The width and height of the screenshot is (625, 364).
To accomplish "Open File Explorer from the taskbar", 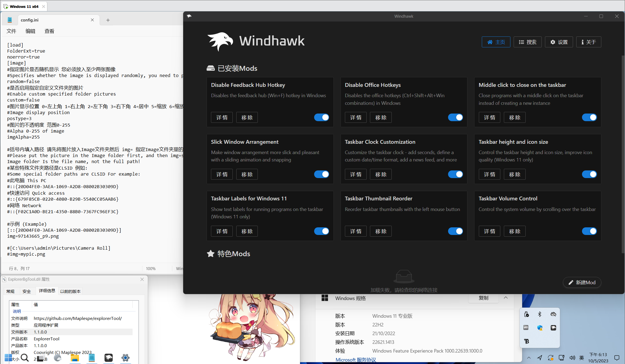I will pos(74,358).
